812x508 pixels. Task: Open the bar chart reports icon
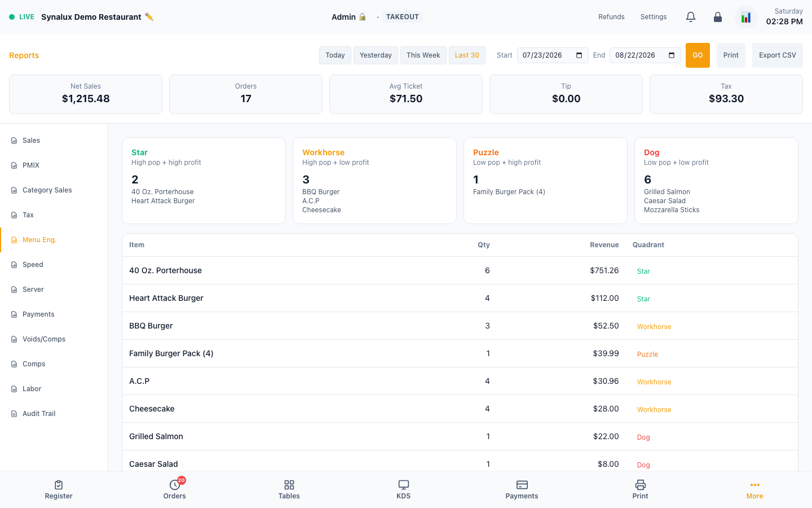point(746,17)
